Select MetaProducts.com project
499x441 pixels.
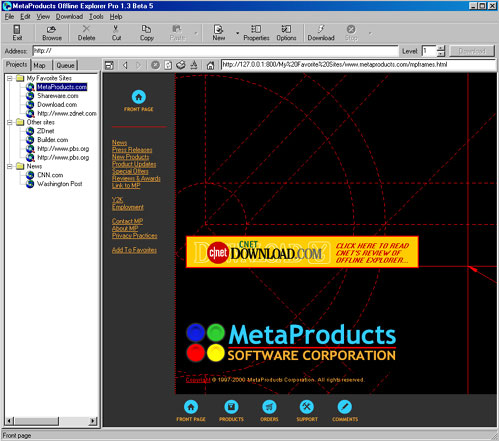[62, 87]
